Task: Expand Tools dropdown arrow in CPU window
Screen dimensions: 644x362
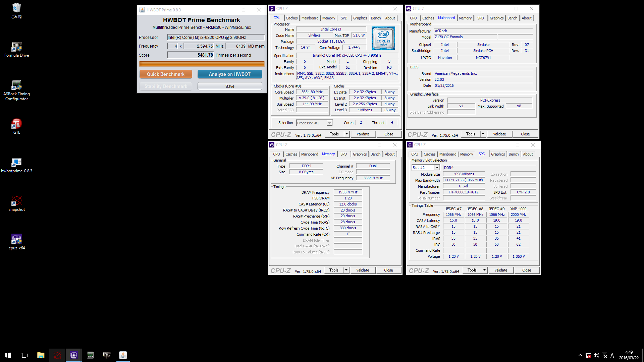Action: click(x=346, y=134)
